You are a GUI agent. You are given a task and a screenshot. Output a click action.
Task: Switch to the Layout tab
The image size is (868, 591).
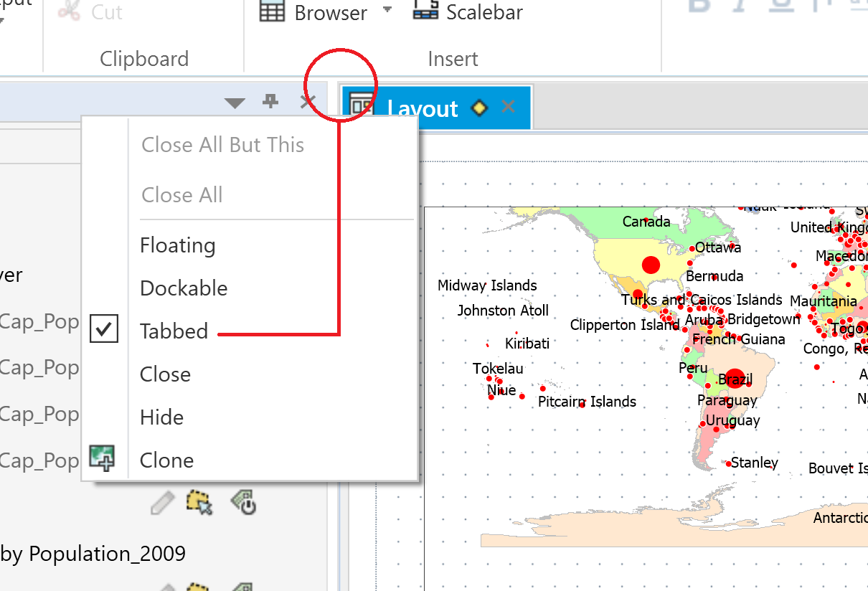tap(423, 108)
